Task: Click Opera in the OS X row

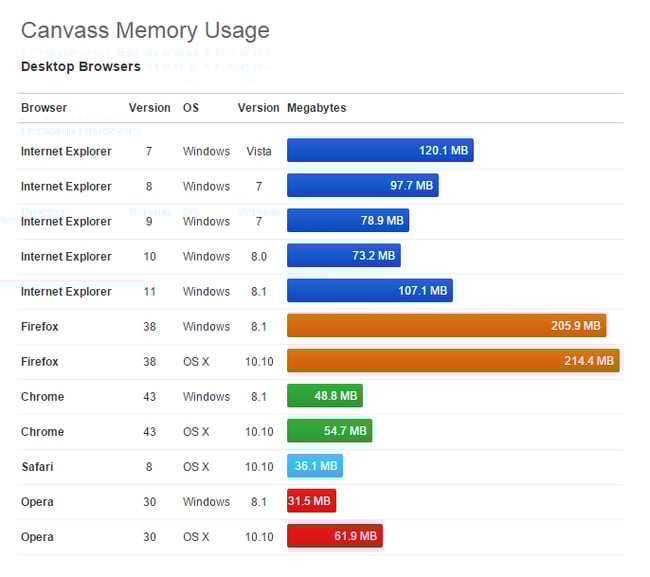Action: [x=37, y=537]
